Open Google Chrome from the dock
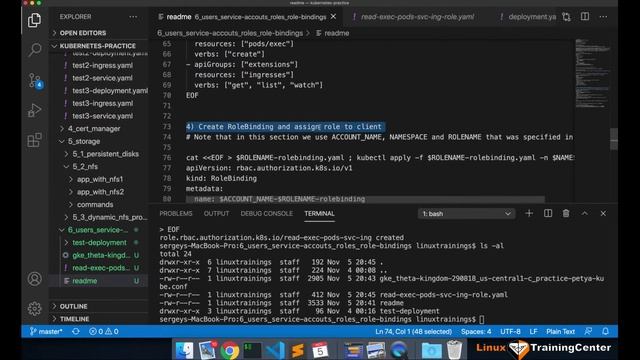The image size is (640, 360). [x=230, y=350]
